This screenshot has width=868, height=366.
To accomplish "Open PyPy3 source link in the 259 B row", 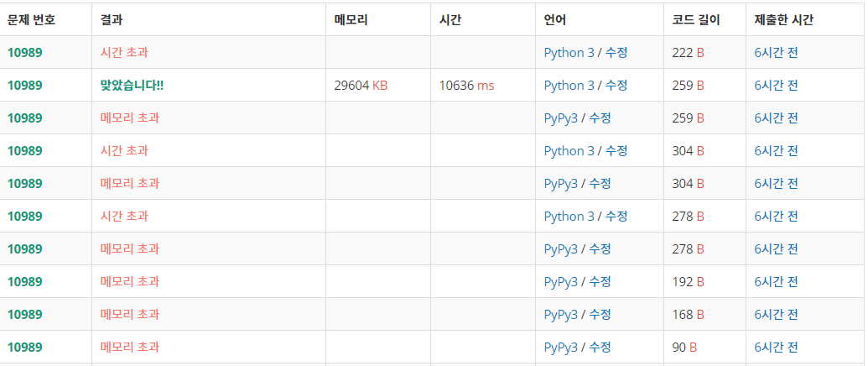I will 561,118.
